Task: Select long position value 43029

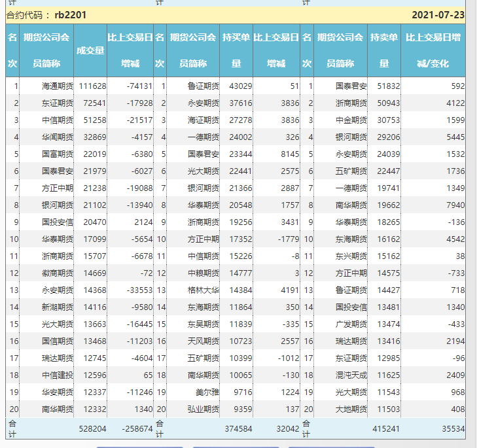Action: pyautogui.click(x=241, y=86)
